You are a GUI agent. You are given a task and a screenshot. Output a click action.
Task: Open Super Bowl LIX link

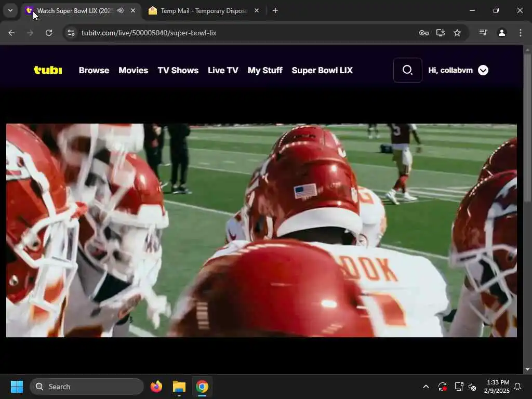tap(322, 70)
